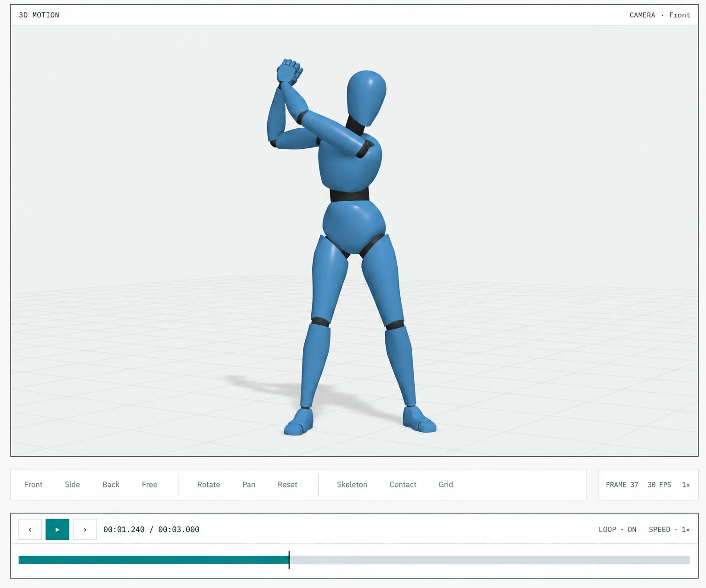The width and height of the screenshot is (706, 588).
Task: Click the 00:01.240 / 00:03.000 timecode
Action: click(x=151, y=530)
